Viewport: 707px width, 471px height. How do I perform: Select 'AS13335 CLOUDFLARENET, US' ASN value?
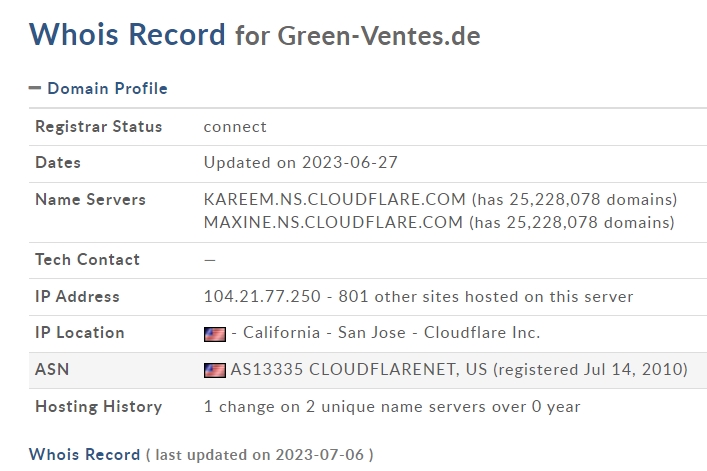359,370
